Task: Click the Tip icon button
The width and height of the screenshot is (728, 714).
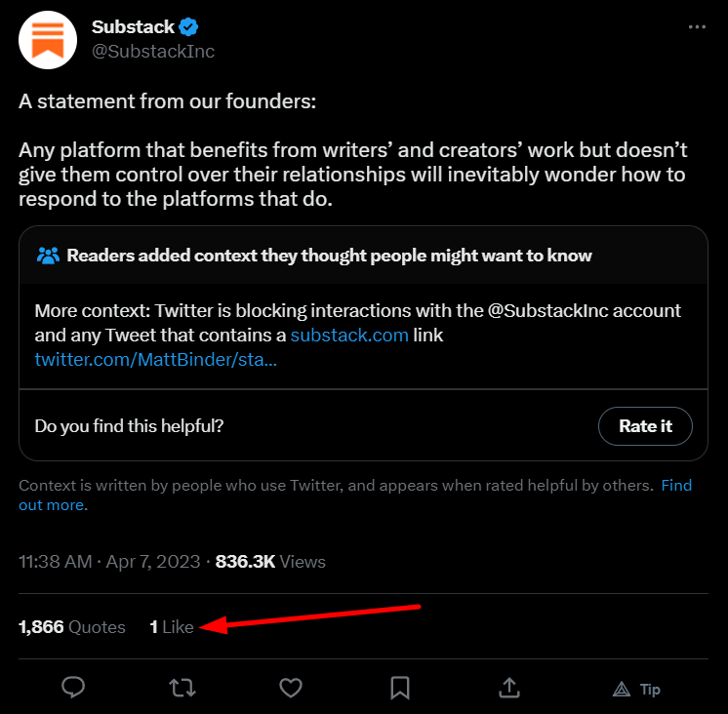Action: tap(635, 689)
